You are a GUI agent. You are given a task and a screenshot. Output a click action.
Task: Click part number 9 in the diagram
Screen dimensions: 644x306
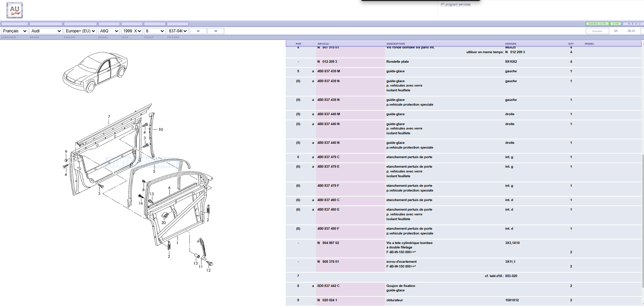(66, 152)
